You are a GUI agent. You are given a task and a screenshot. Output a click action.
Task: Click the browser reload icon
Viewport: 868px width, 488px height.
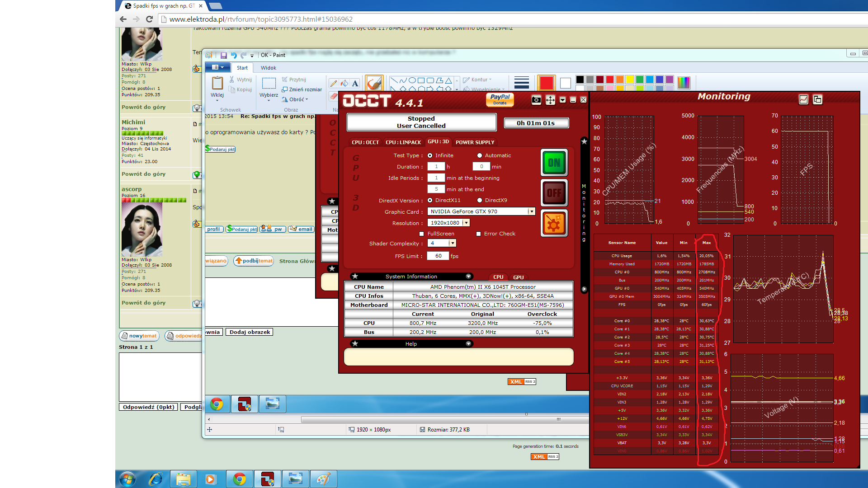(x=149, y=19)
